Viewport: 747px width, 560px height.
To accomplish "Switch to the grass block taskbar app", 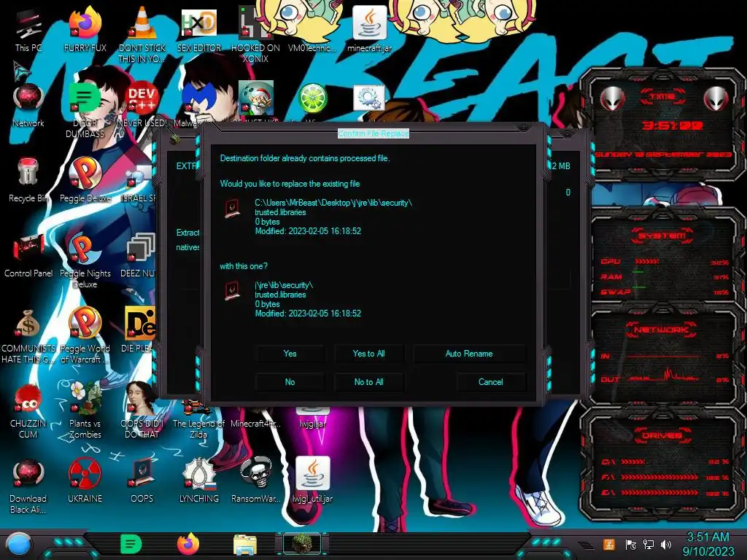I will click(302, 544).
